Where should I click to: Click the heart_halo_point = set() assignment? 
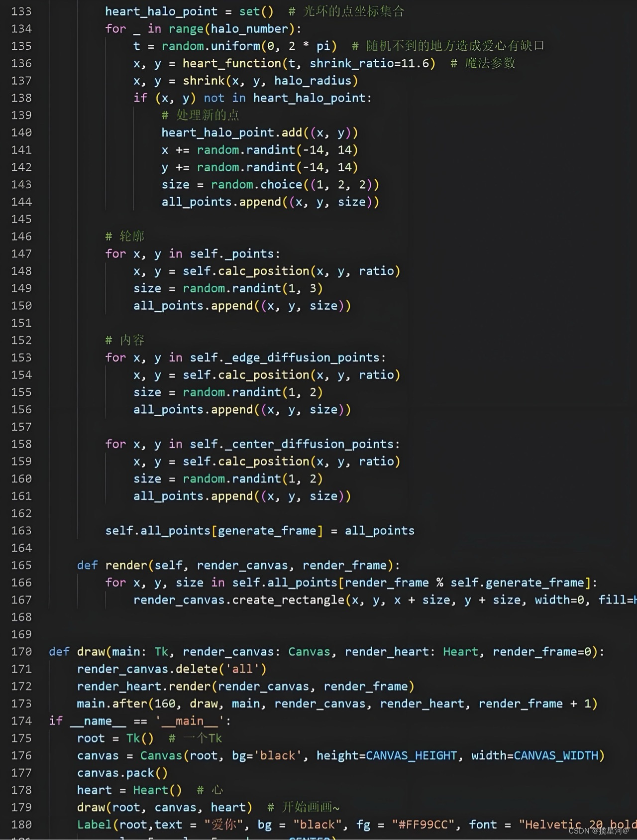pyautogui.click(x=189, y=11)
